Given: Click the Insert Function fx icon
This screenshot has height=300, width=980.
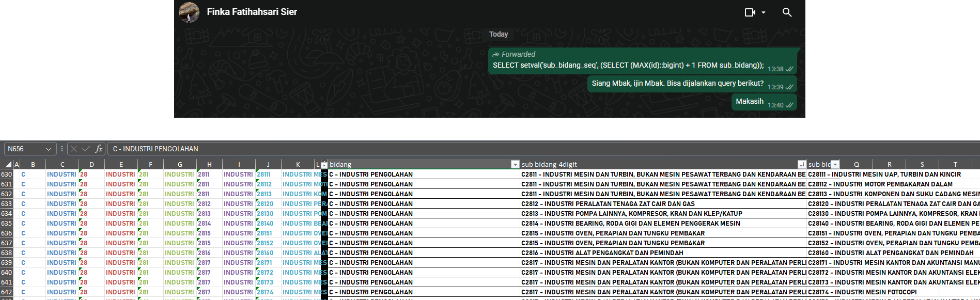Looking at the screenshot, I should click(99, 149).
